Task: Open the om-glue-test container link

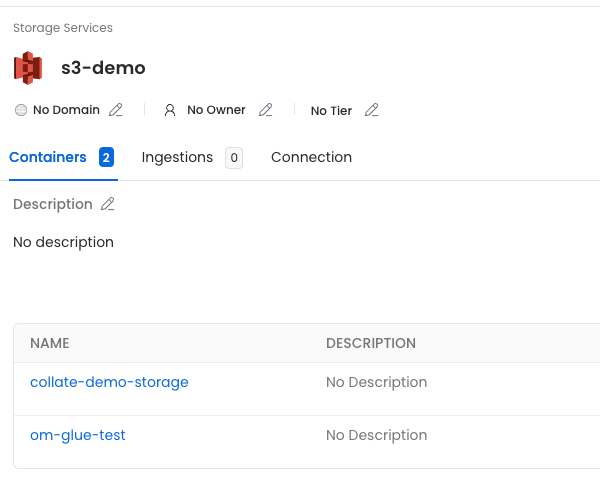Action: [78, 435]
